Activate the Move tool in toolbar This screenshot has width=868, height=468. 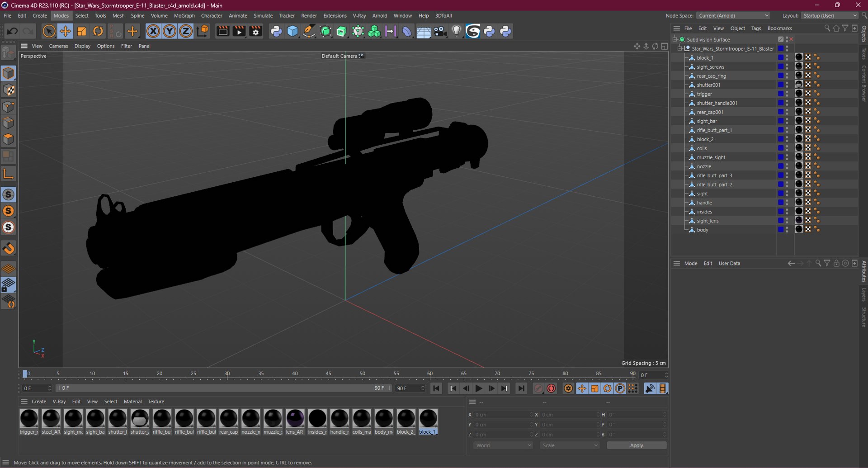(x=65, y=31)
